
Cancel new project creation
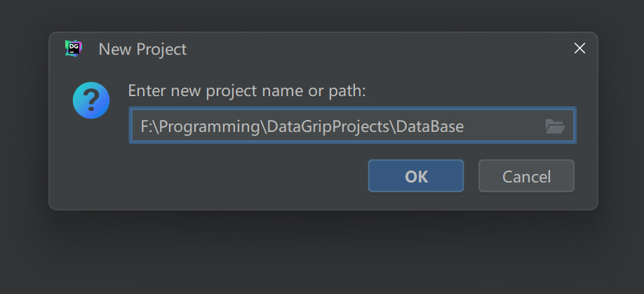(526, 176)
